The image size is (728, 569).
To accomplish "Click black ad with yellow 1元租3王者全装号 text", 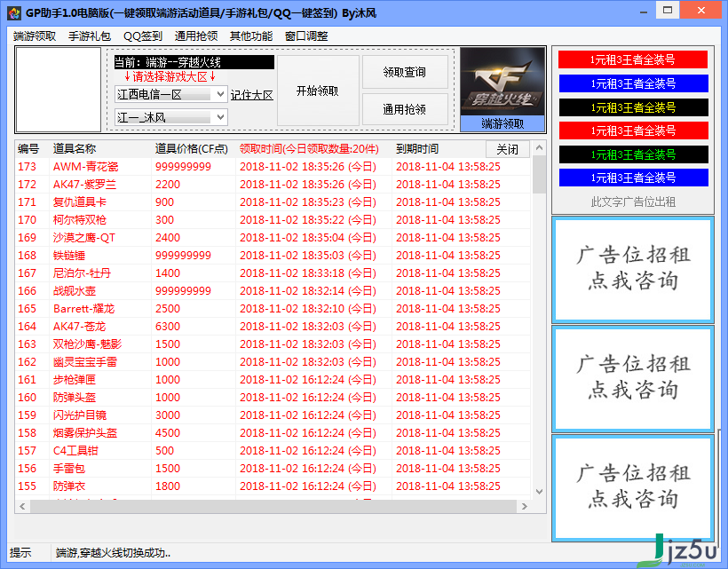I will click(633, 107).
